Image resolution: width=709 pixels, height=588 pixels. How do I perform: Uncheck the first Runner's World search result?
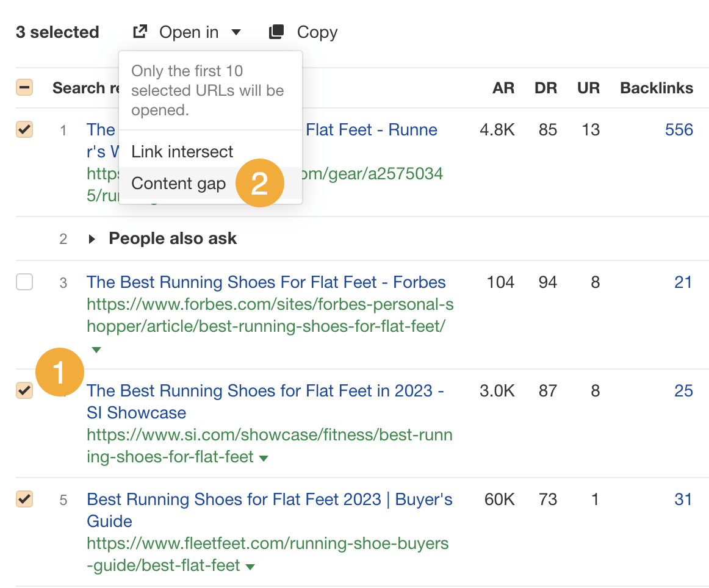click(x=24, y=129)
